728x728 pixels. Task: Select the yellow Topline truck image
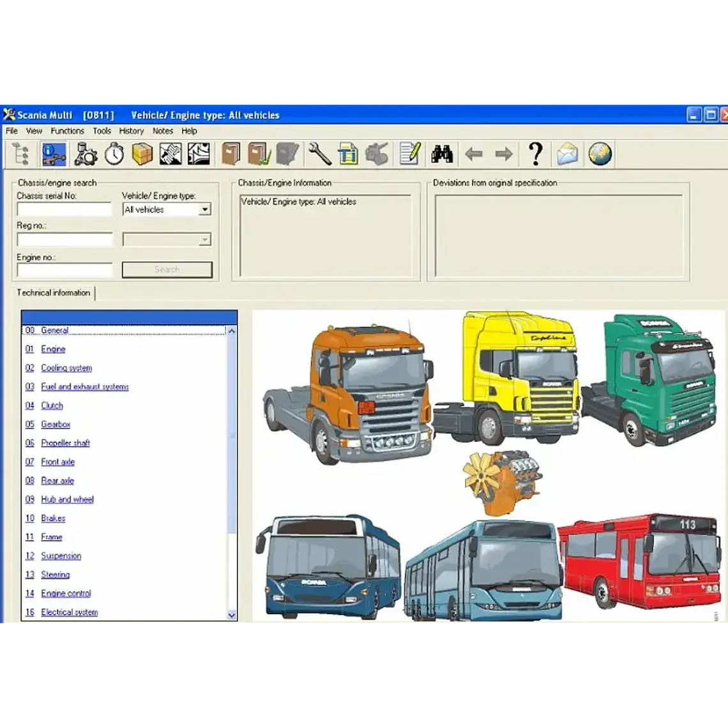tap(508, 378)
